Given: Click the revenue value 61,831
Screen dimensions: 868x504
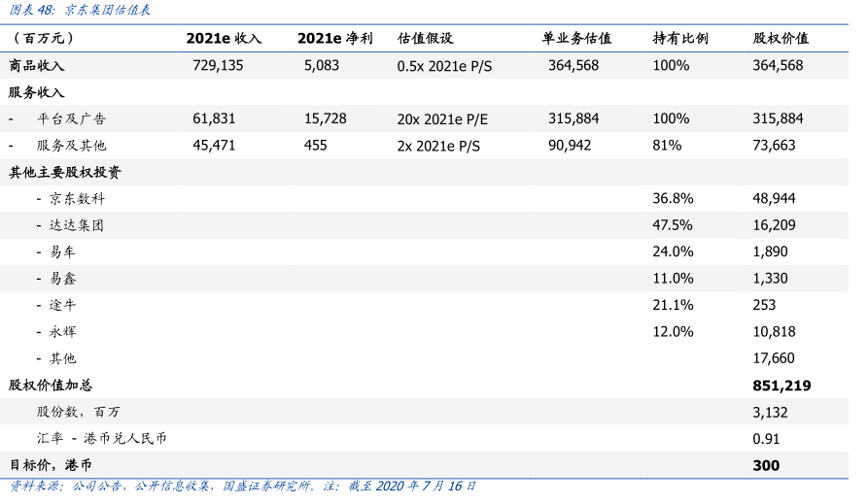Looking at the screenshot, I should point(214,118).
